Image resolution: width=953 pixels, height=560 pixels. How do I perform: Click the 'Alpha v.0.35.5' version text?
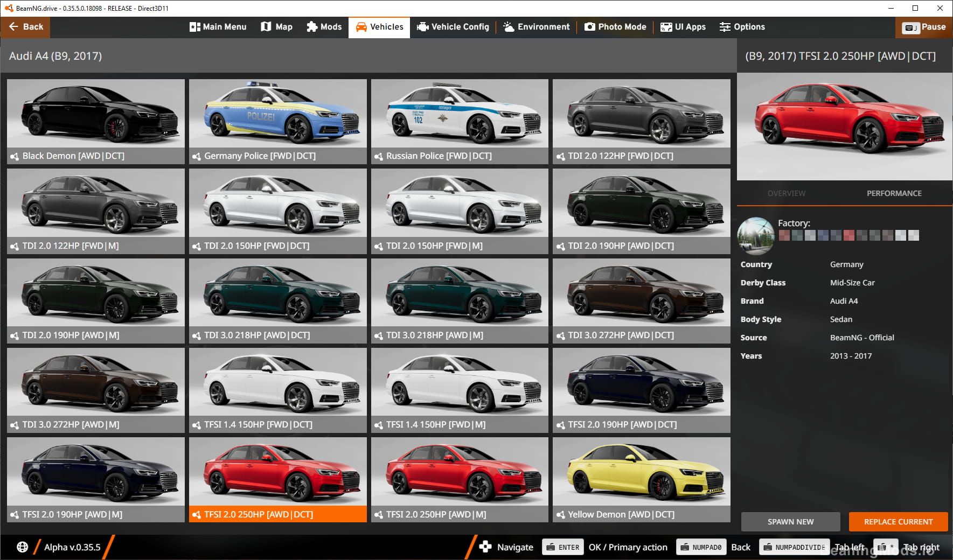pyautogui.click(x=72, y=547)
